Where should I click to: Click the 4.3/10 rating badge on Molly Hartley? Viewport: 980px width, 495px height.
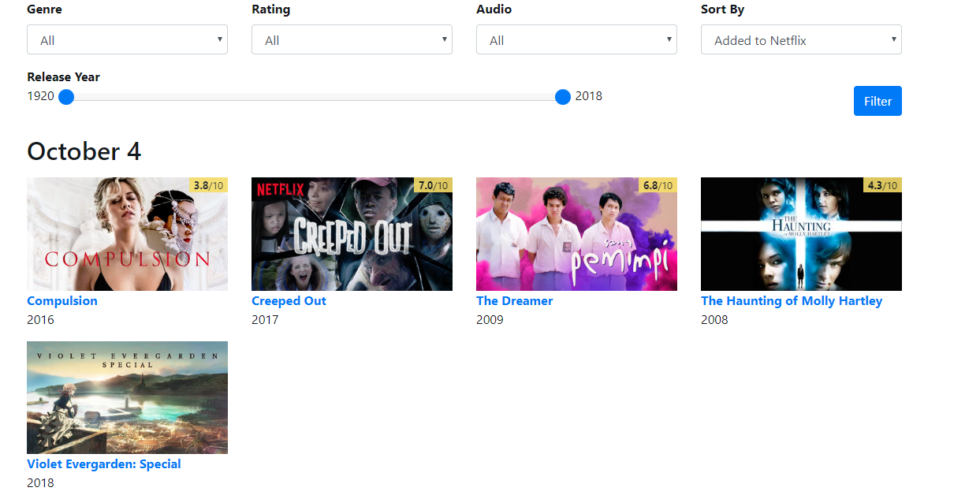pyautogui.click(x=882, y=185)
